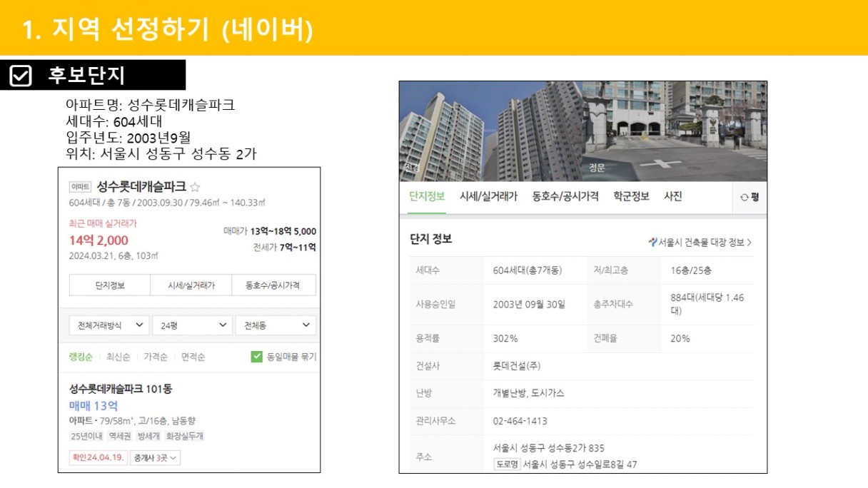Switch to the 단지정보 tab in right panel
The image size is (868, 488).
427,196
